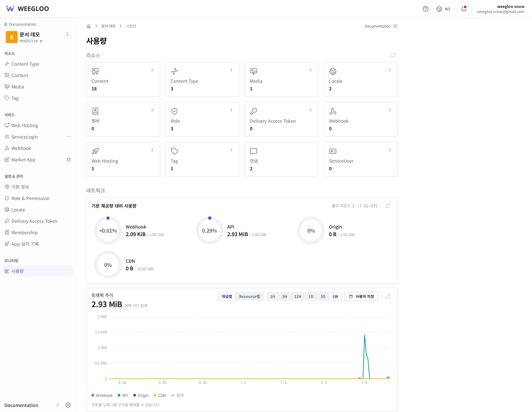
Task: Switch chart view to 채널별
Action: click(x=227, y=296)
